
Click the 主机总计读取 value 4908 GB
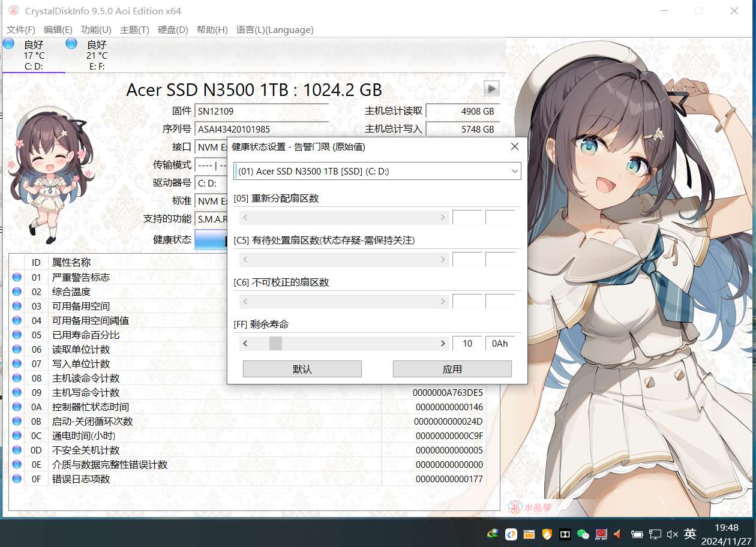[463, 111]
